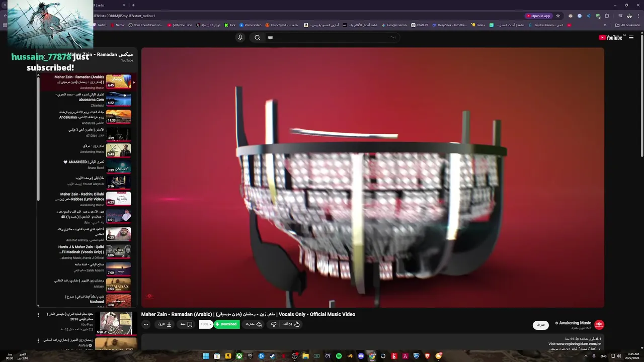Screen dimensions: 644x362
Task: Open Discord from the taskbar
Action: pyautogui.click(x=361, y=356)
